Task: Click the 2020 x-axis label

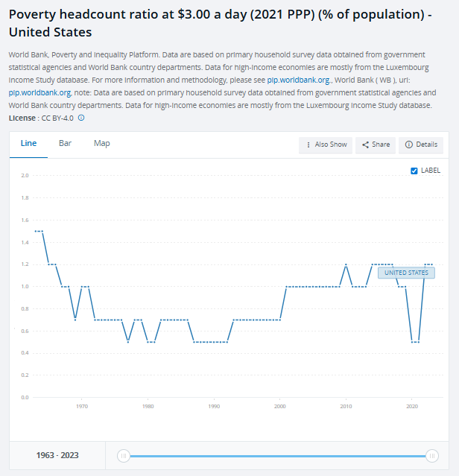Action: coord(412,406)
